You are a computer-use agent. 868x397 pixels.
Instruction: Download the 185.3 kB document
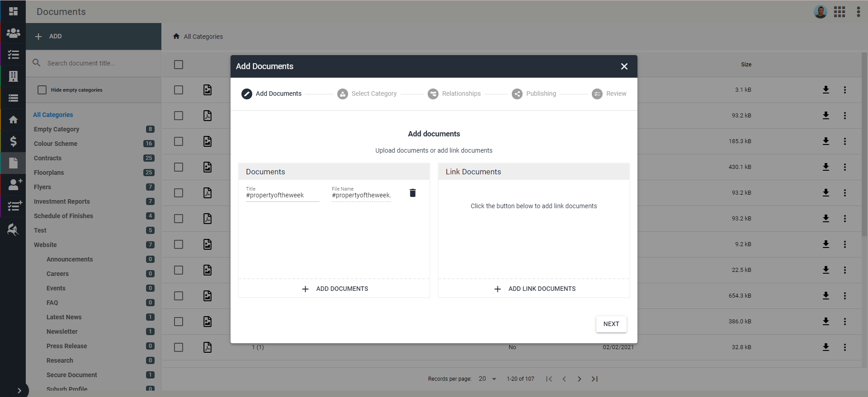click(x=826, y=141)
